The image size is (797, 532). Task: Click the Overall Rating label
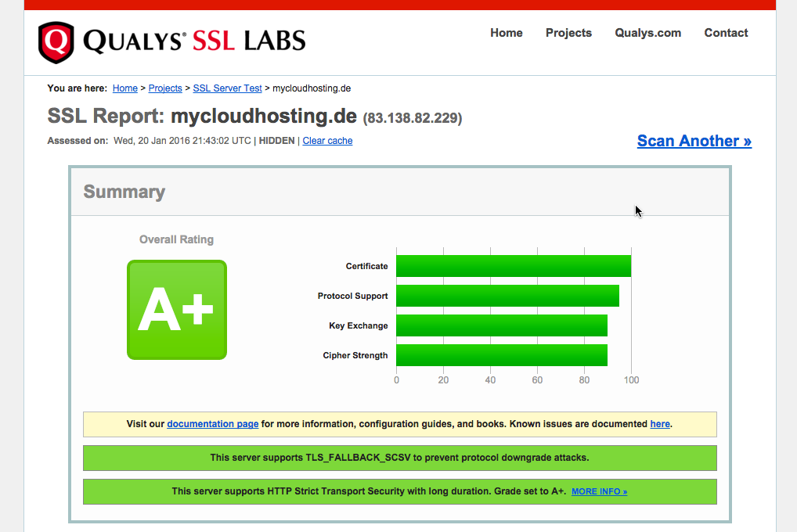pos(176,239)
